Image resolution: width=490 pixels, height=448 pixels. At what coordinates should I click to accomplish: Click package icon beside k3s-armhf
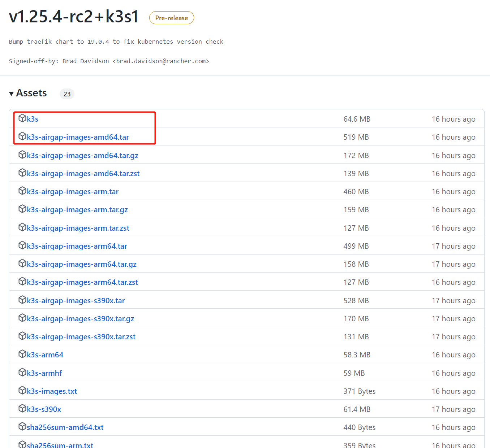(x=22, y=372)
